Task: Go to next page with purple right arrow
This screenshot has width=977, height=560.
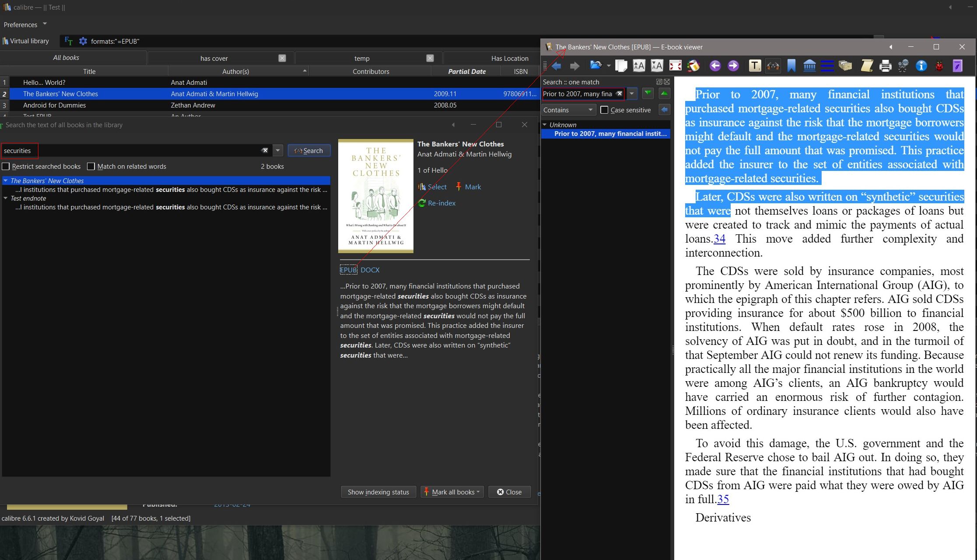Action: coord(733,66)
